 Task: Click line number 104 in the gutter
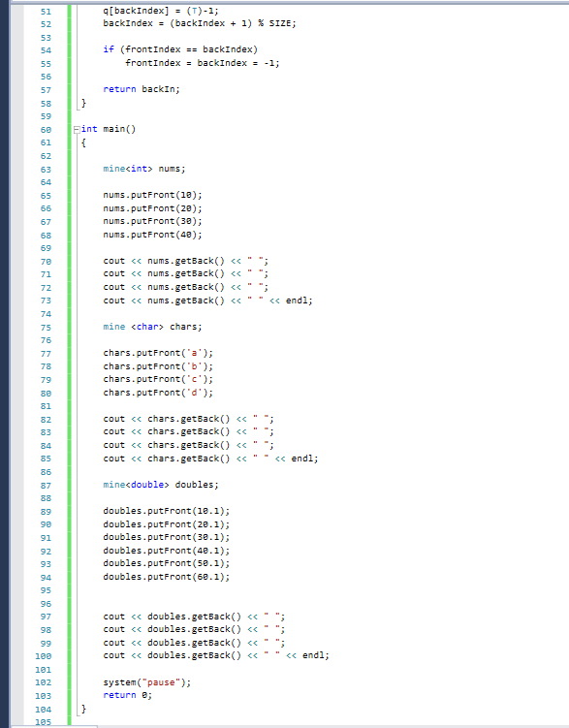tap(44, 710)
